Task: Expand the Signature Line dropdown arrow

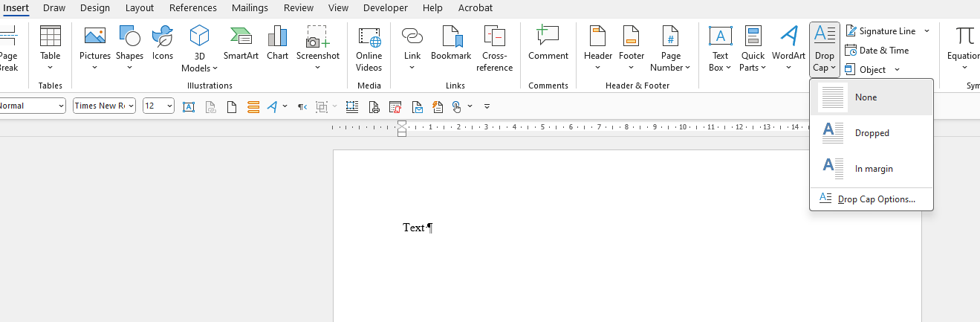Action: click(927, 31)
